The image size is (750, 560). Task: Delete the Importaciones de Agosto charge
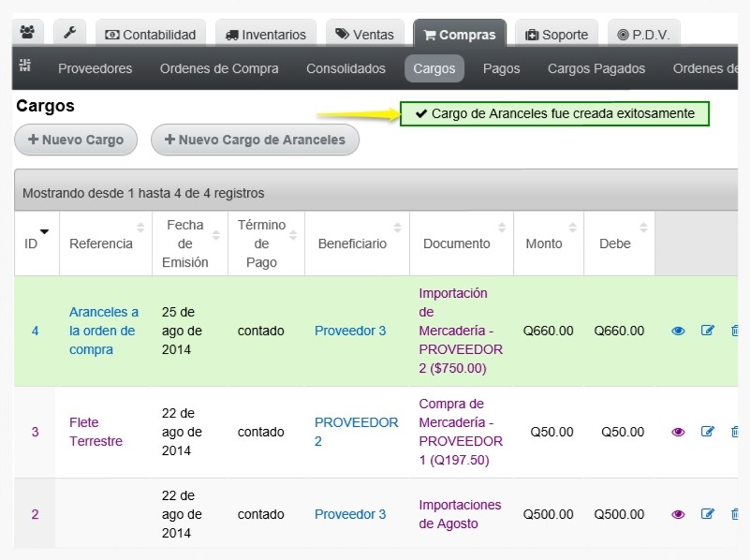735,514
